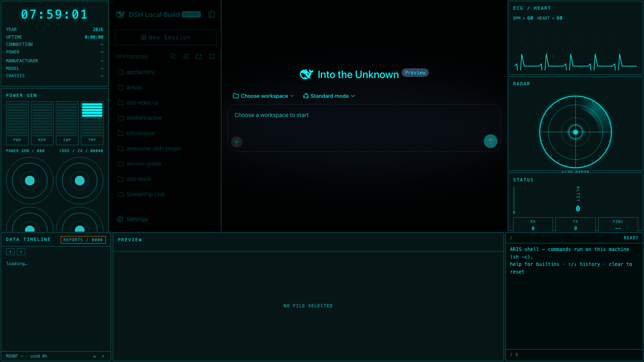
Task: Click the prompt field saying Choose a workspace to start
Action: click(364, 115)
